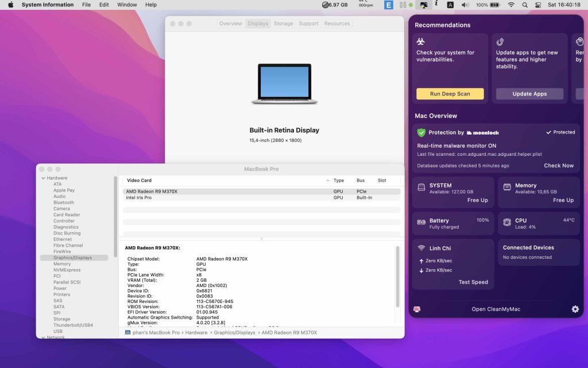
Task: Click phan's MacBook Pro in path bar
Action: 156,333
